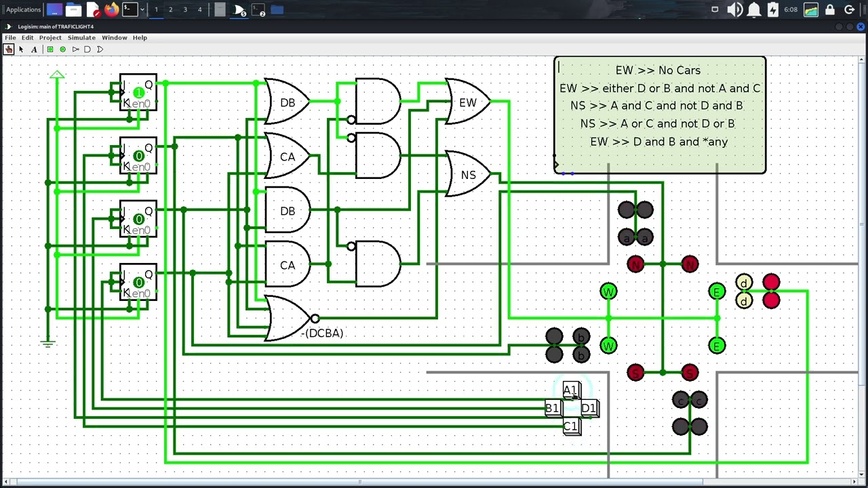
Task: Click the text 'EW >> D and B and *any'
Action: tap(658, 142)
